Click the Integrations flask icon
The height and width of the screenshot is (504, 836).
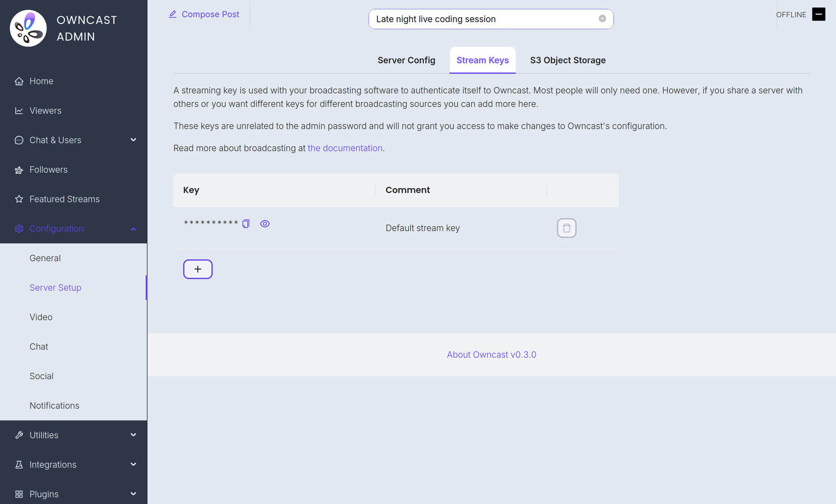[x=19, y=465]
